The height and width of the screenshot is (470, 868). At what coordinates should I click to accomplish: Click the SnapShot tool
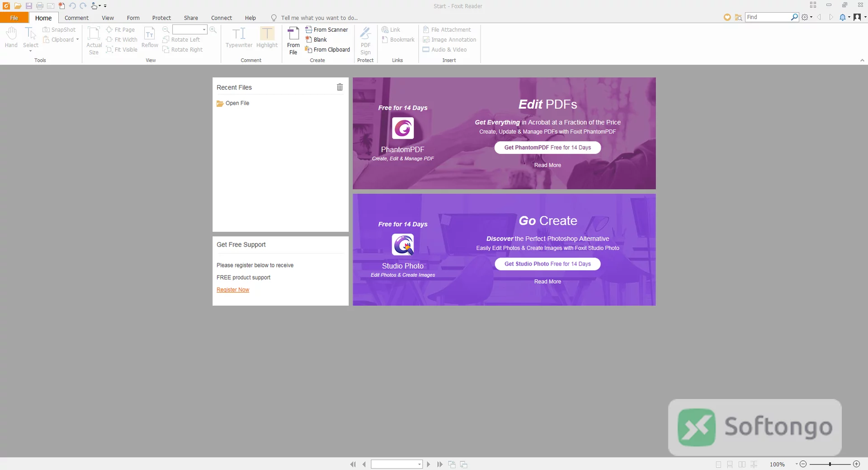coord(59,29)
